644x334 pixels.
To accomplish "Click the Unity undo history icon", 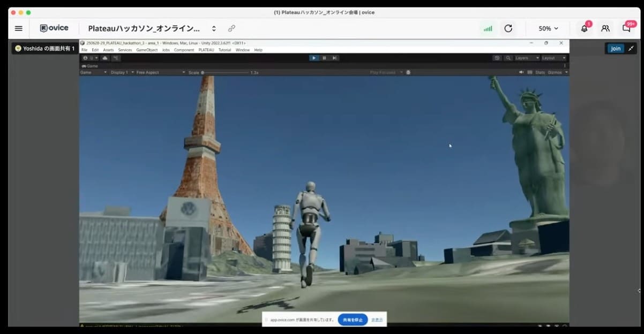I will (497, 58).
